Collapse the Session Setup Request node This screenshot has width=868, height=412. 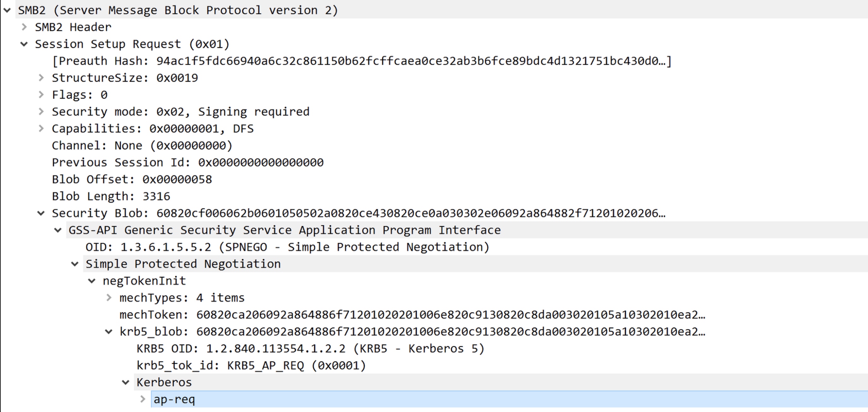coord(24,44)
